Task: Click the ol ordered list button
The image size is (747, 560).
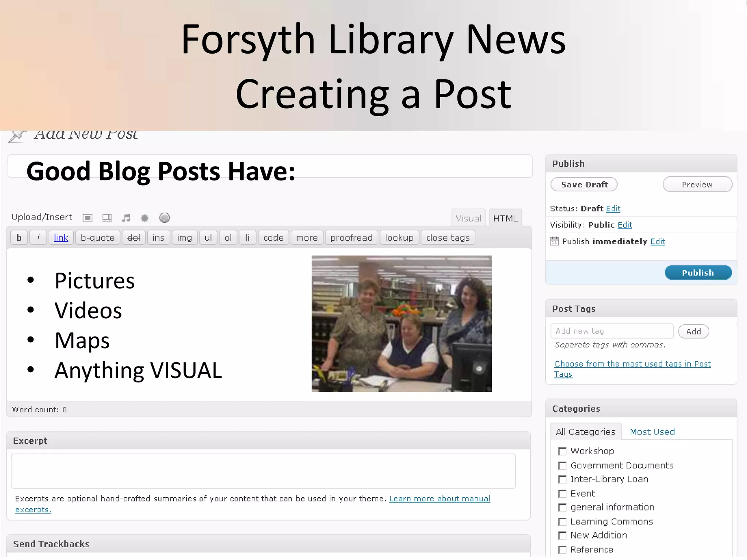Action: coord(228,238)
